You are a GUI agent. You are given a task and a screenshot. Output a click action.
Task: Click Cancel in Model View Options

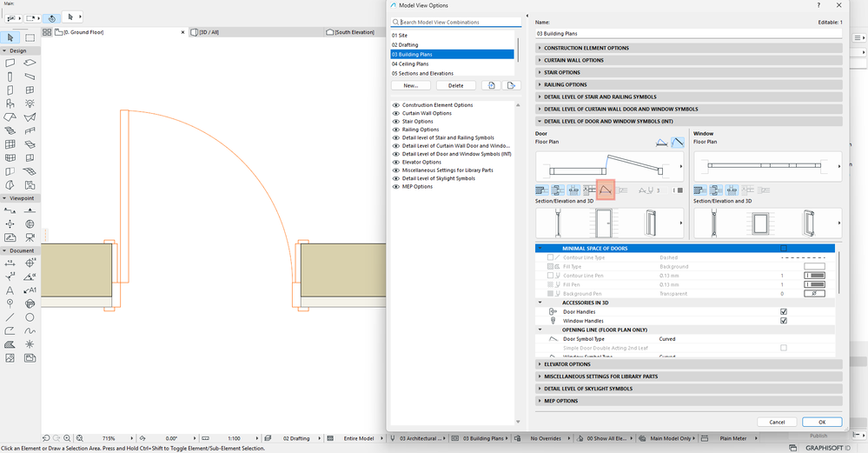(777, 422)
